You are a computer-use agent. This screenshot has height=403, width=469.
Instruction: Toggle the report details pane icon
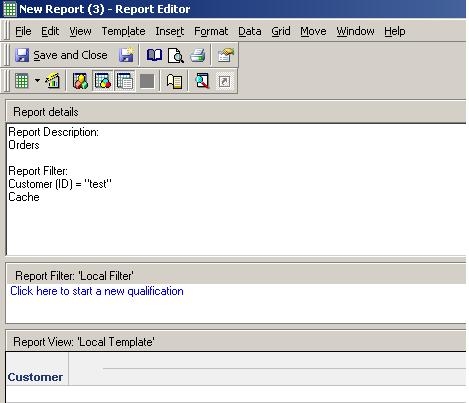pos(125,81)
